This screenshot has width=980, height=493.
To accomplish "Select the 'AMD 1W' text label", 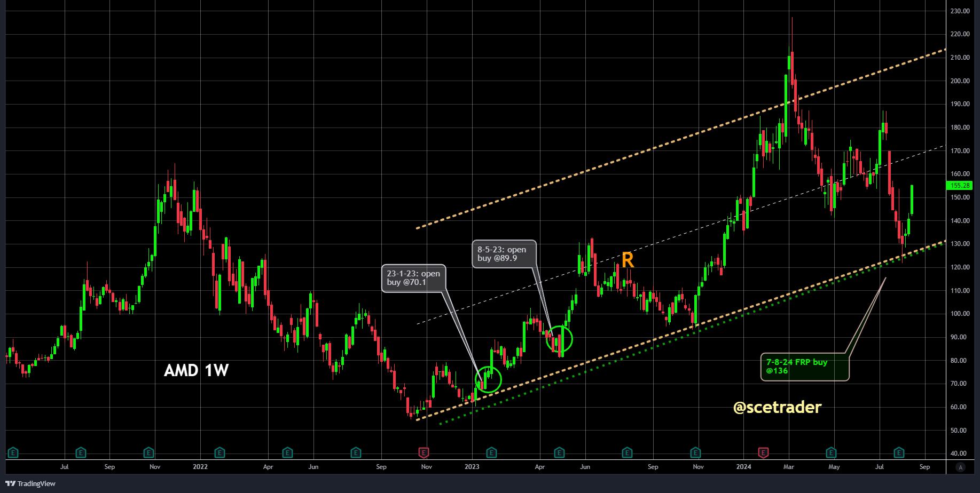I will click(x=196, y=370).
